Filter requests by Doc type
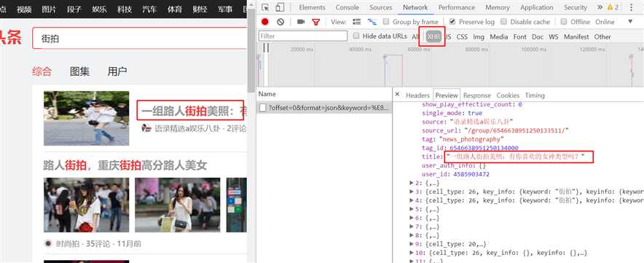This screenshot has width=644, height=263. tap(538, 36)
